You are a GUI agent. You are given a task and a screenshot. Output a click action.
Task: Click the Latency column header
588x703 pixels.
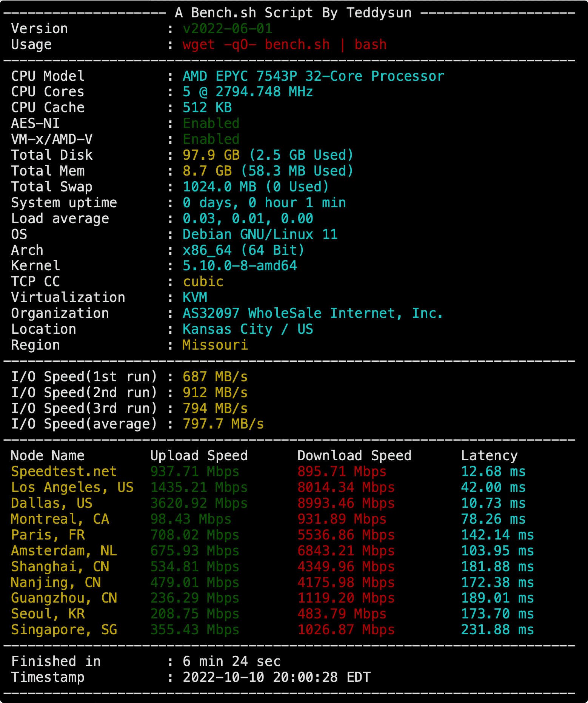pyautogui.click(x=489, y=456)
